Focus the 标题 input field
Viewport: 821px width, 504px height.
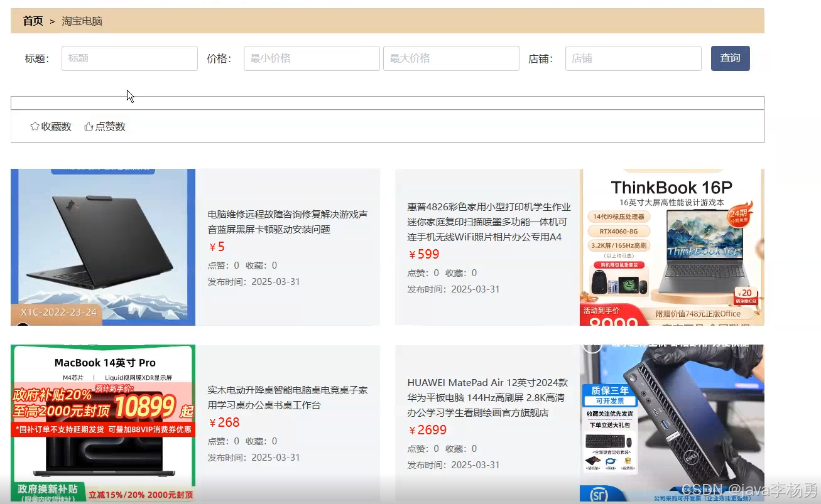click(129, 58)
